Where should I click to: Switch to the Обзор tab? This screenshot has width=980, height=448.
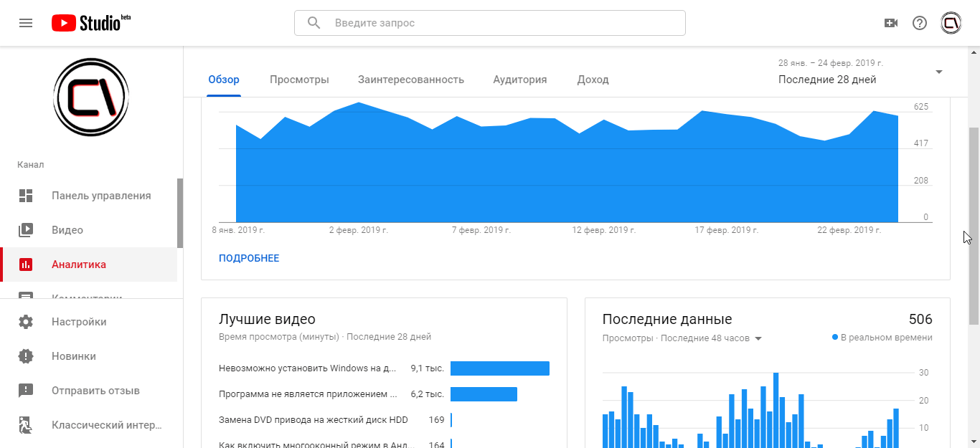click(224, 80)
